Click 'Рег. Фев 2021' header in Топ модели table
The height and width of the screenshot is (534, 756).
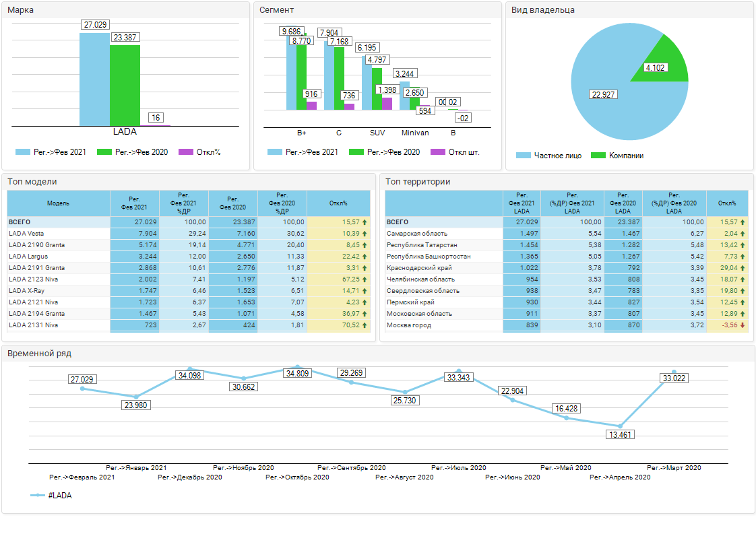(134, 203)
